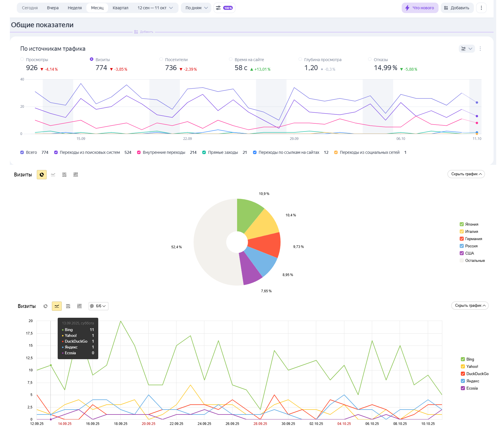The width and height of the screenshot is (504, 431).
Task: Toggle the DuckDuckGo series checkbox in the legend
Action: tap(463, 374)
